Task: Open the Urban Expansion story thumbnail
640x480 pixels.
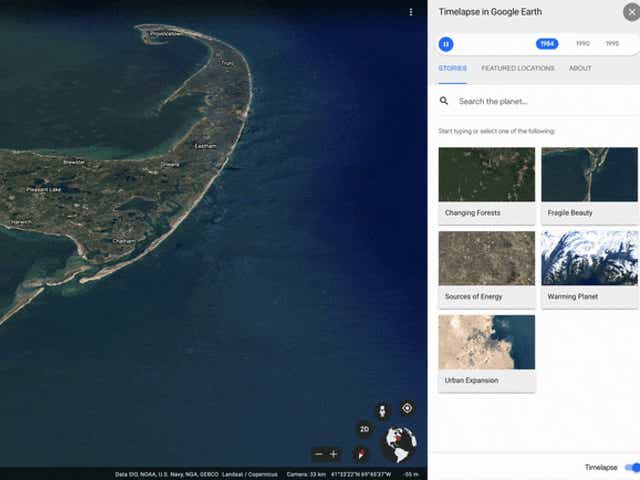Action: (x=487, y=342)
